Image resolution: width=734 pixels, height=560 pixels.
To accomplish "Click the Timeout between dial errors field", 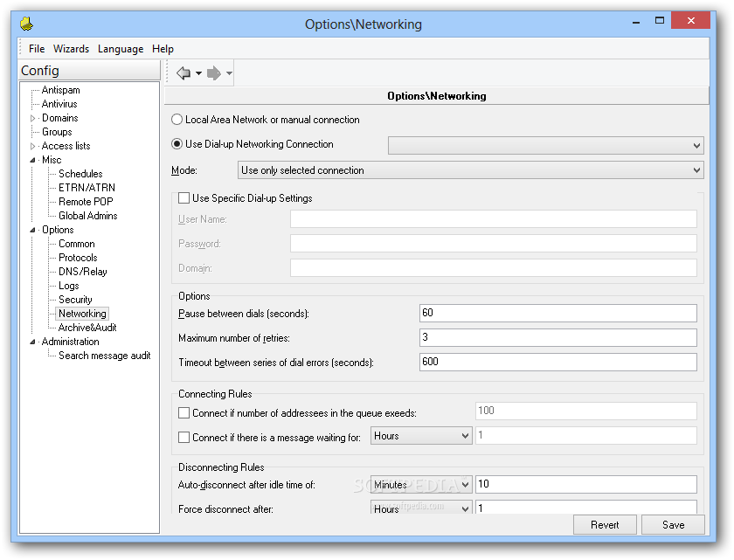I will 558,362.
